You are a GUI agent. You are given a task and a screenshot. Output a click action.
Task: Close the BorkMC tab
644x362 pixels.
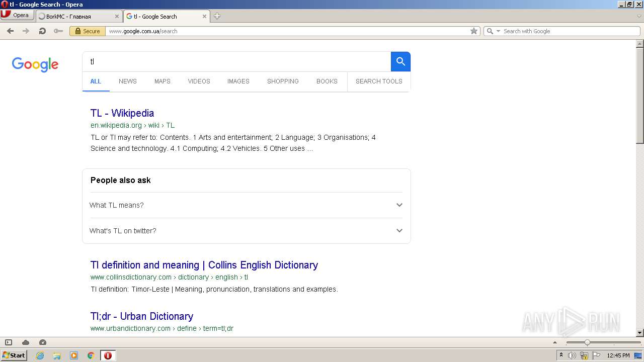pyautogui.click(x=117, y=16)
